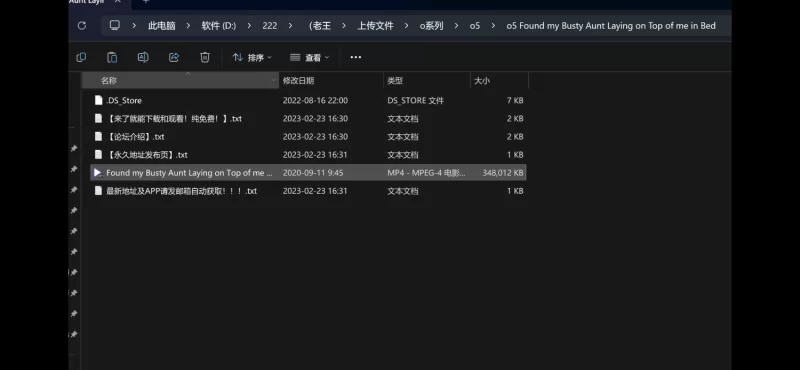The image size is (800, 370).
Task: Click the .DS_Store file icon
Action: pyautogui.click(x=98, y=100)
